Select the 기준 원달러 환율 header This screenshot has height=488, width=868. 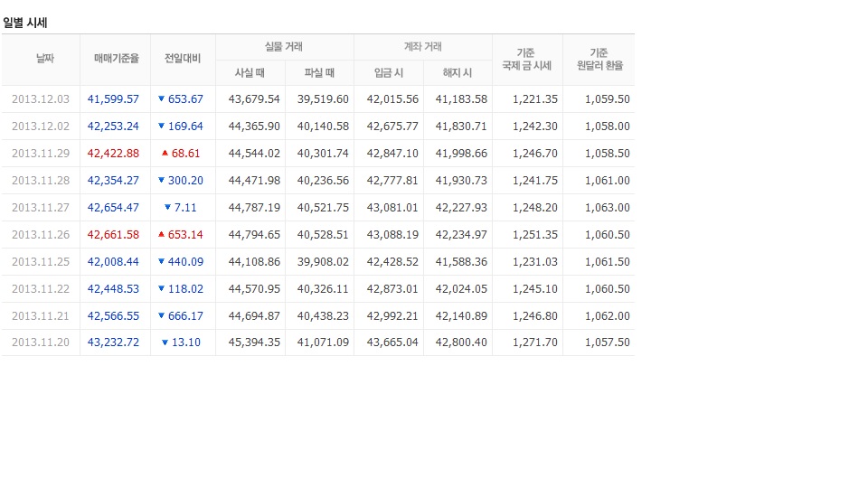599,60
